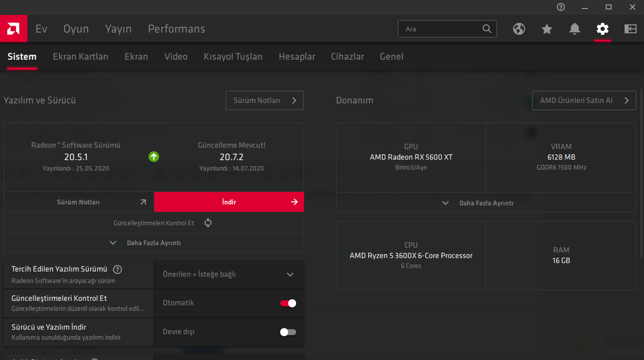Minimize the Radeon Software window
Image resolution: width=644 pixels, height=360 pixels.
(x=585, y=7)
